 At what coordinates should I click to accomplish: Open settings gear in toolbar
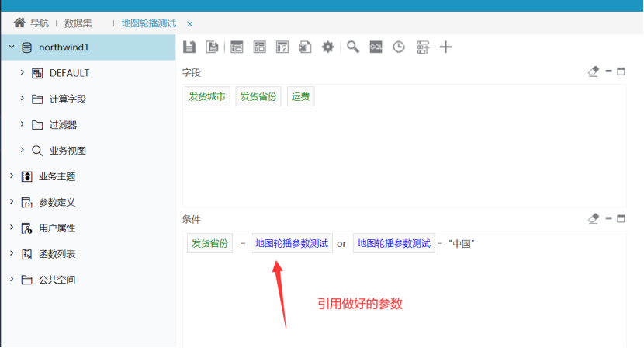coord(327,47)
